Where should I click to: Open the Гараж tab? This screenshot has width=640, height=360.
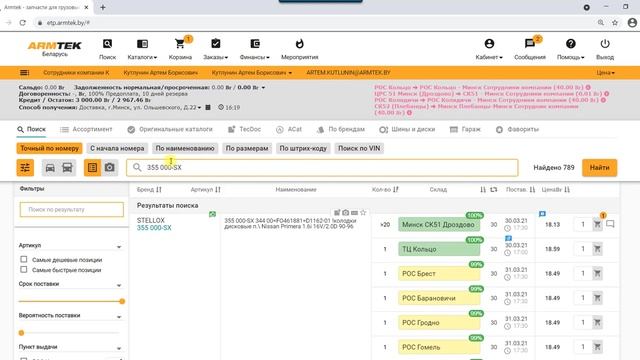pyautogui.click(x=465, y=129)
